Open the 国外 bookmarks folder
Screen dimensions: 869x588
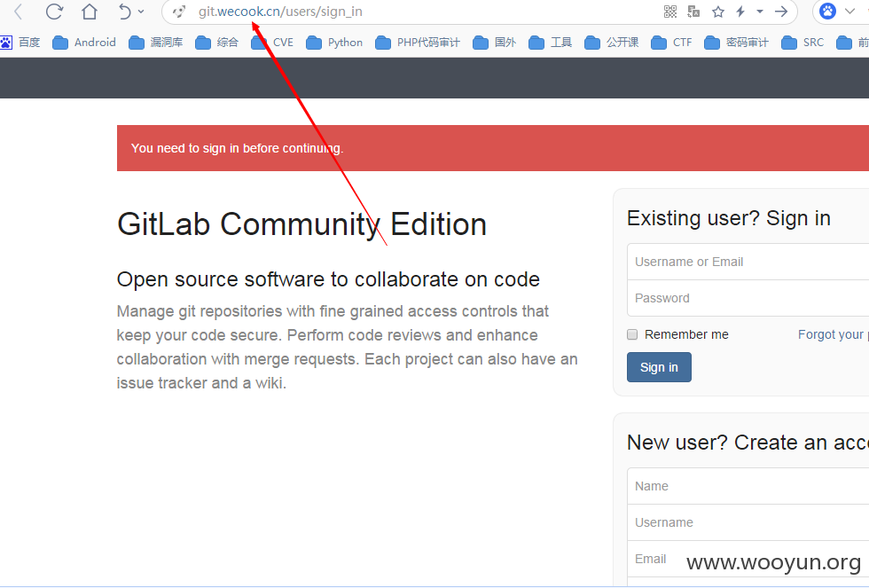pyautogui.click(x=495, y=43)
